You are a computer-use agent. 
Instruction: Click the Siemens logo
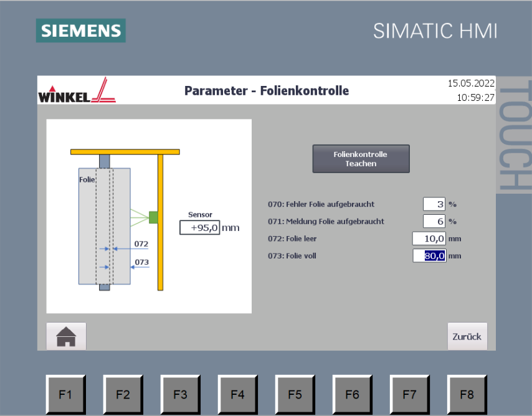(80, 31)
